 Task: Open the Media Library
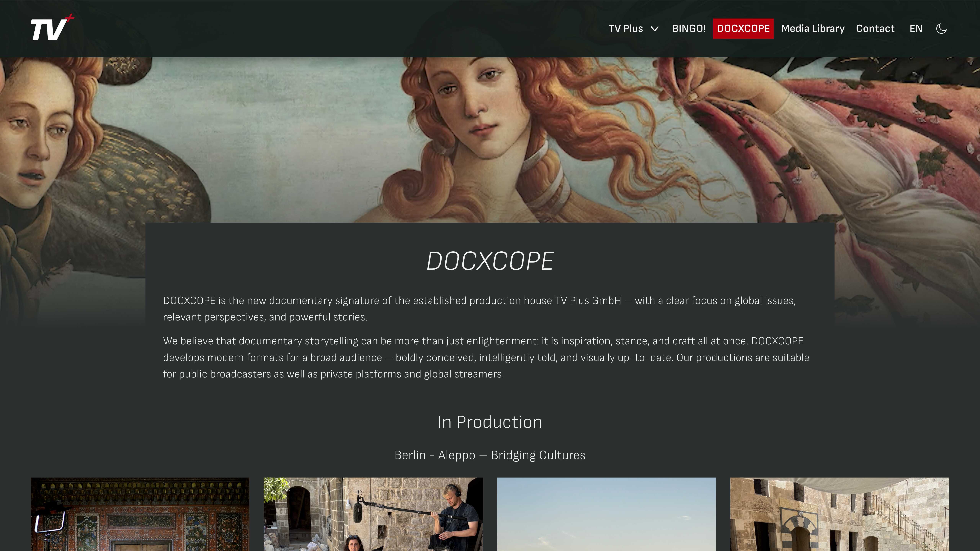tap(813, 29)
